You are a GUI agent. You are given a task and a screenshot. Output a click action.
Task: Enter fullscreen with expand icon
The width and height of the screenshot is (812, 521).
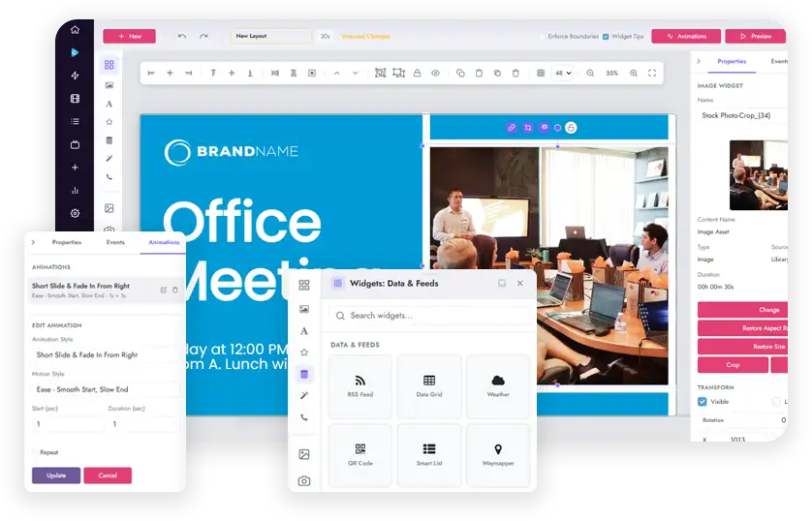pos(652,74)
